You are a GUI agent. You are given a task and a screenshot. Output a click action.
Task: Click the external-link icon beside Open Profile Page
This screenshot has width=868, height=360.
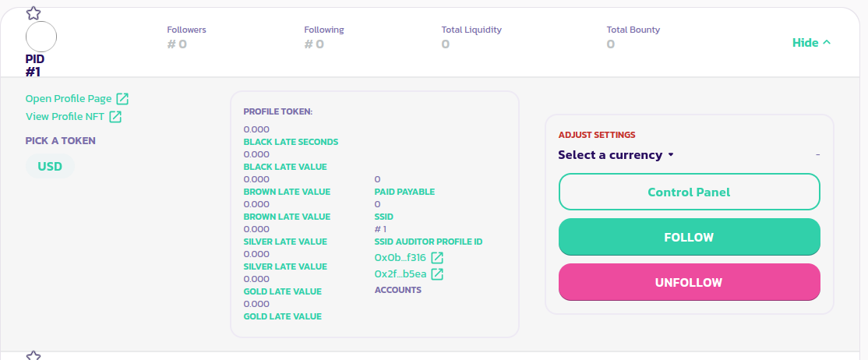point(122,99)
